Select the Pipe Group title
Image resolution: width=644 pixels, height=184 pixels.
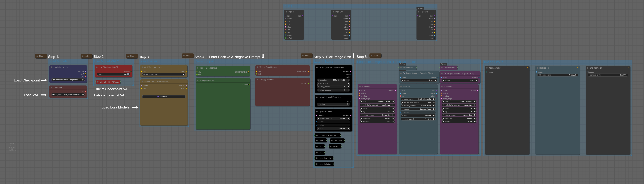coord(292,6)
